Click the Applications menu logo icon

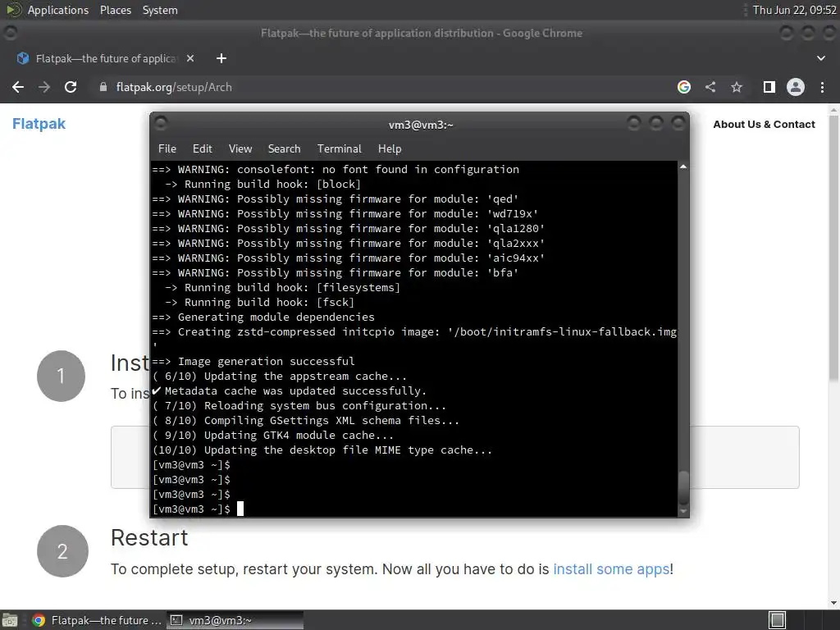coord(14,10)
